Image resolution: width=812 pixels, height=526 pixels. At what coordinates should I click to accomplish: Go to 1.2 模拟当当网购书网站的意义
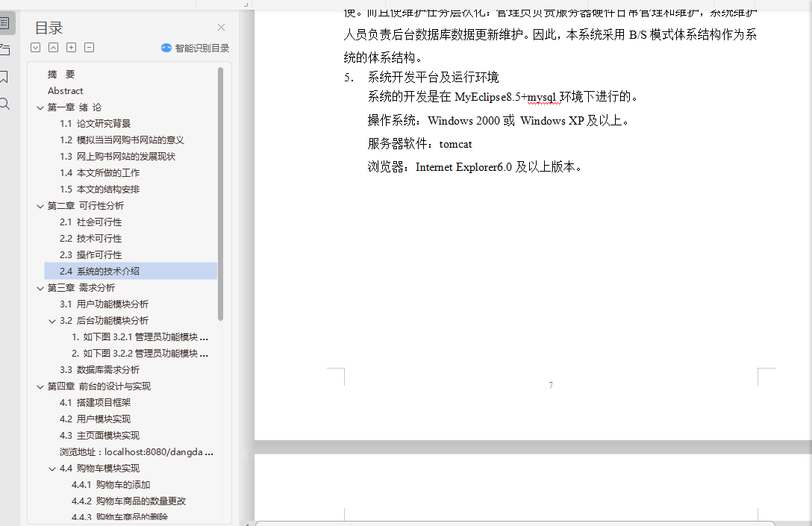click(x=122, y=140)
